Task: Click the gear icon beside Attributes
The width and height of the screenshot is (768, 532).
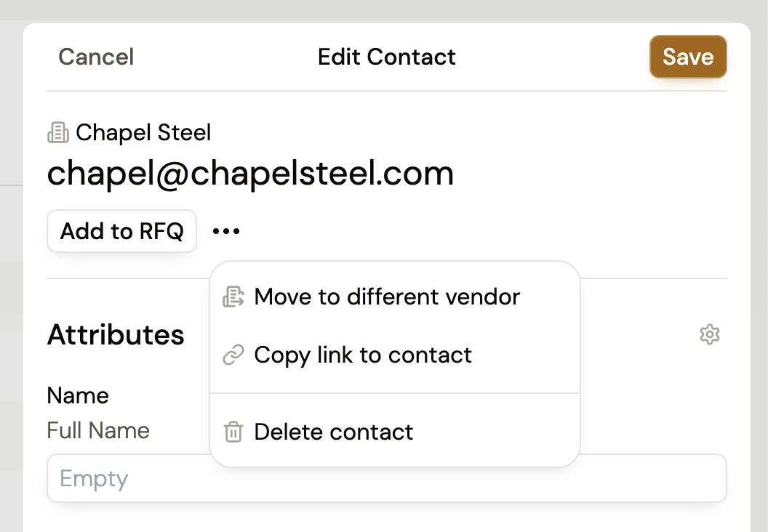Action: click(x=709, y=334)
